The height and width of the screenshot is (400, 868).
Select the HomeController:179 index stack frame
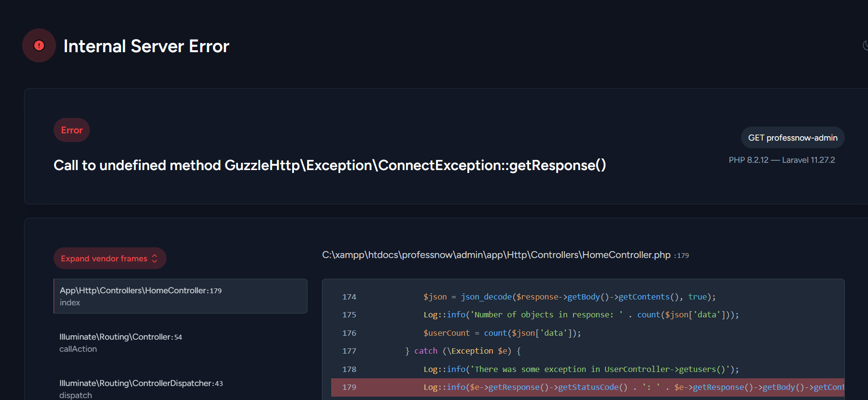click(x=180, y=296)
